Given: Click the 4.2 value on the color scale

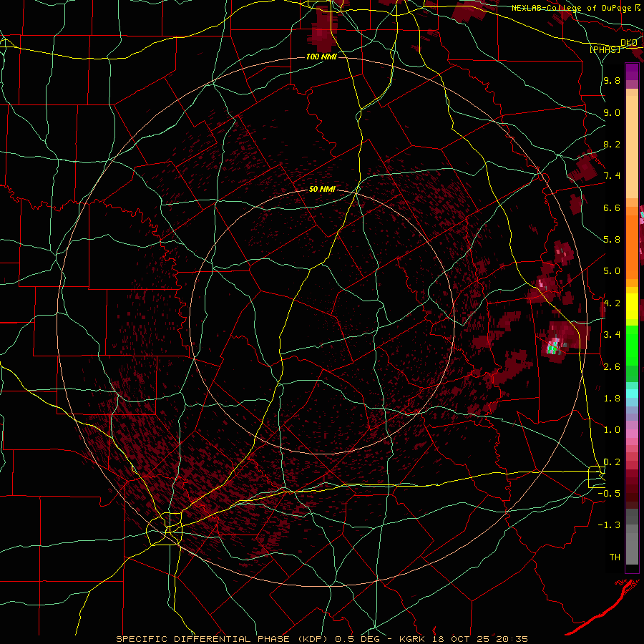Looking at the screenshot, I should pos(612,303).
